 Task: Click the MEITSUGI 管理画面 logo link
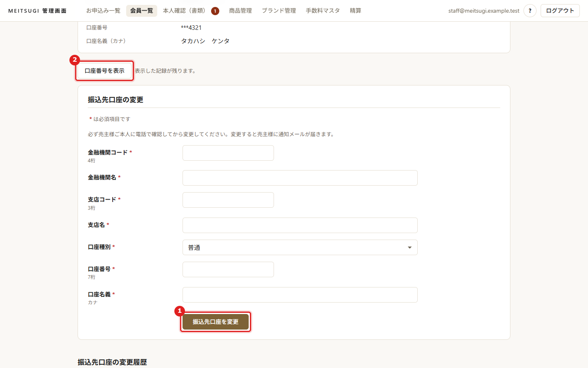38,11
